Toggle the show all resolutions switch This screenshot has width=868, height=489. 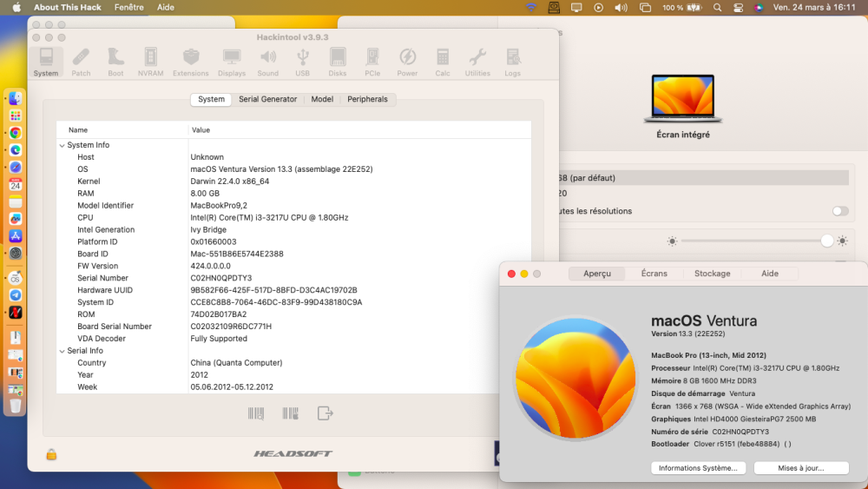pos(839,211)
